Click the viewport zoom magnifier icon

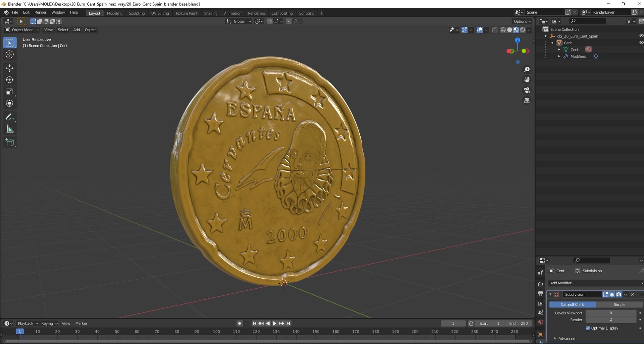(527, 69)
